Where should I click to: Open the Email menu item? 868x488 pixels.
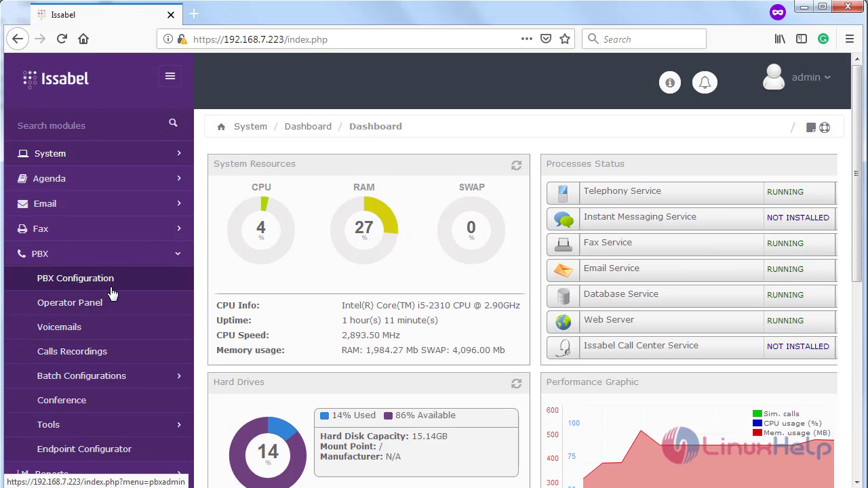[99, 203]
